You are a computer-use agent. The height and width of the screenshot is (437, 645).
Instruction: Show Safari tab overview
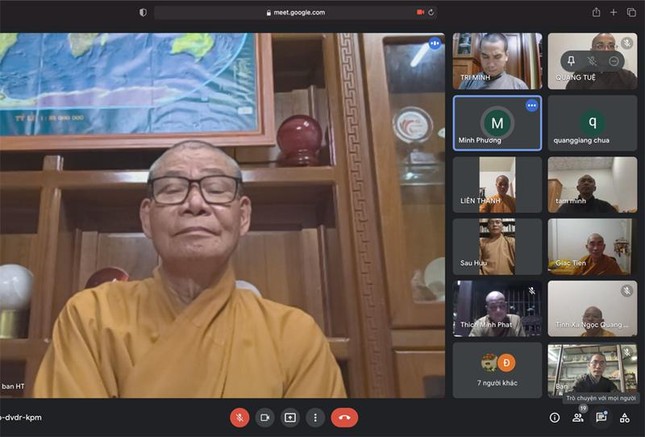[x=632, y=12]
